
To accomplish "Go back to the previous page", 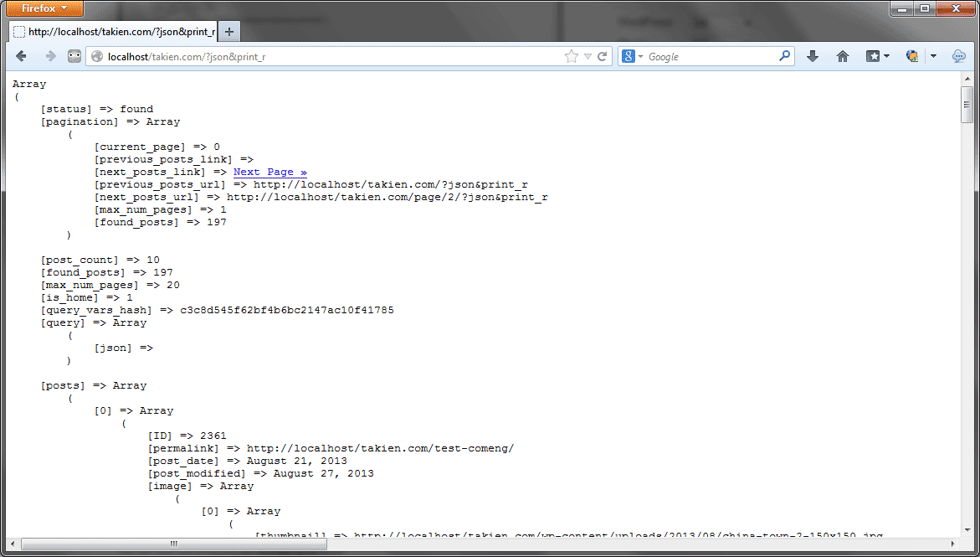I will (21, 56).
